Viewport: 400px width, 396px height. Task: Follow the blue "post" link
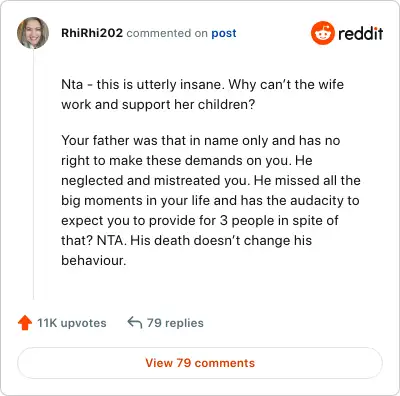(x=224, y=33)
